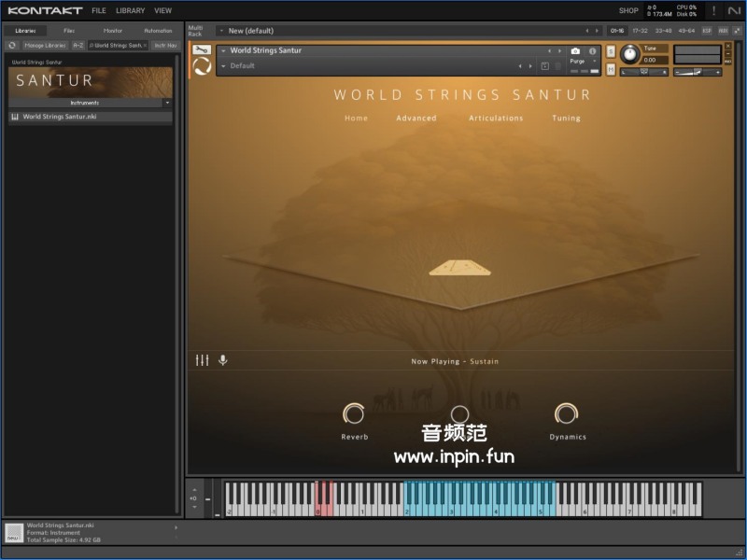Open the SHOP link
747x560 pixels.
tap(628, 11)
